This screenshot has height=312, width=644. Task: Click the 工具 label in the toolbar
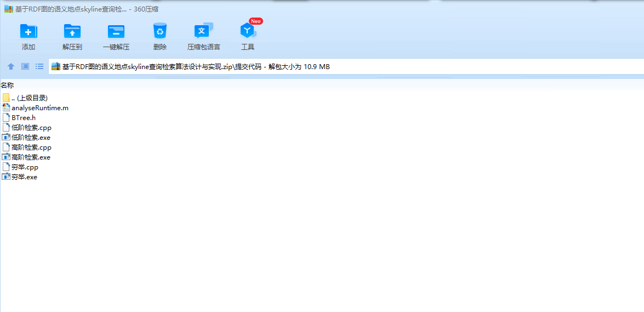[x=248, y=47]
